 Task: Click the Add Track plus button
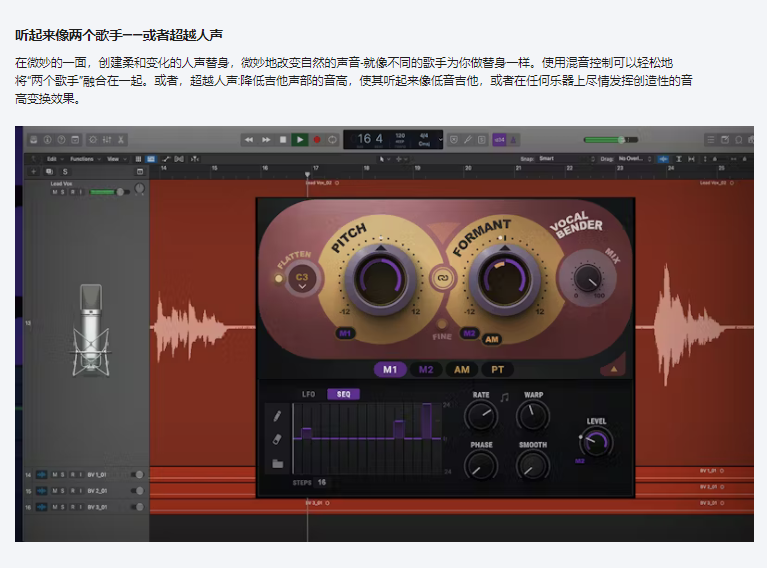point(34,172)
